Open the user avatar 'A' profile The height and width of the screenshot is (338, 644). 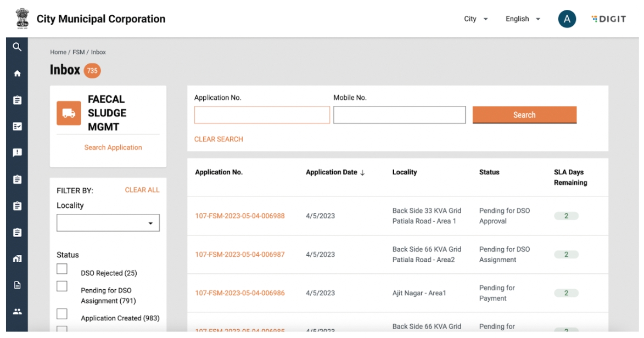pos(567,19)
